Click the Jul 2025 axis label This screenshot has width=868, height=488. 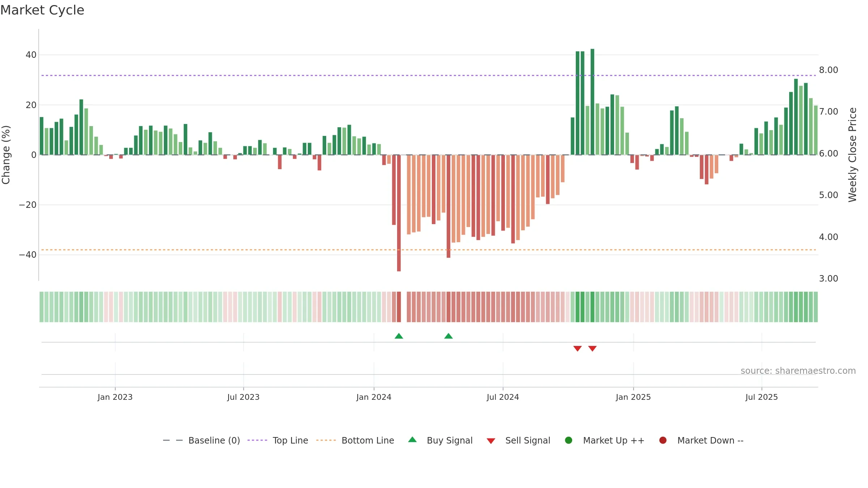coord(762,397)
